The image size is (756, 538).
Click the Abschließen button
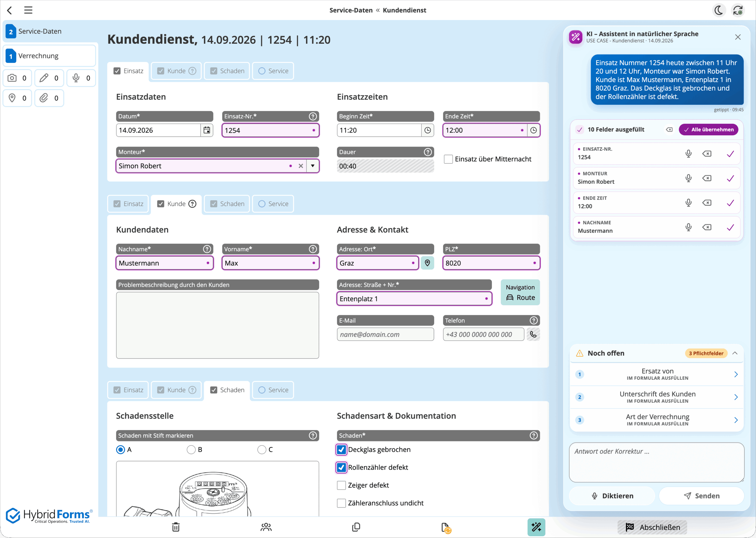tap(652, 527)
